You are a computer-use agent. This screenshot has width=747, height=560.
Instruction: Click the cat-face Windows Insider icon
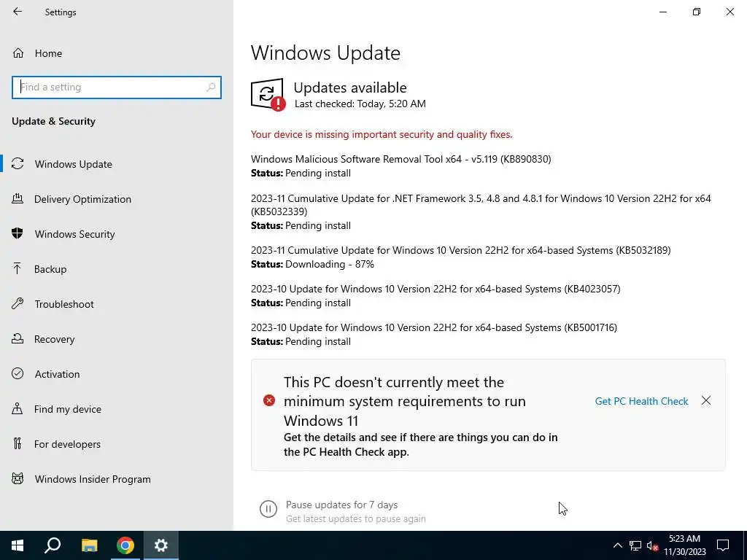coord(18,478)
